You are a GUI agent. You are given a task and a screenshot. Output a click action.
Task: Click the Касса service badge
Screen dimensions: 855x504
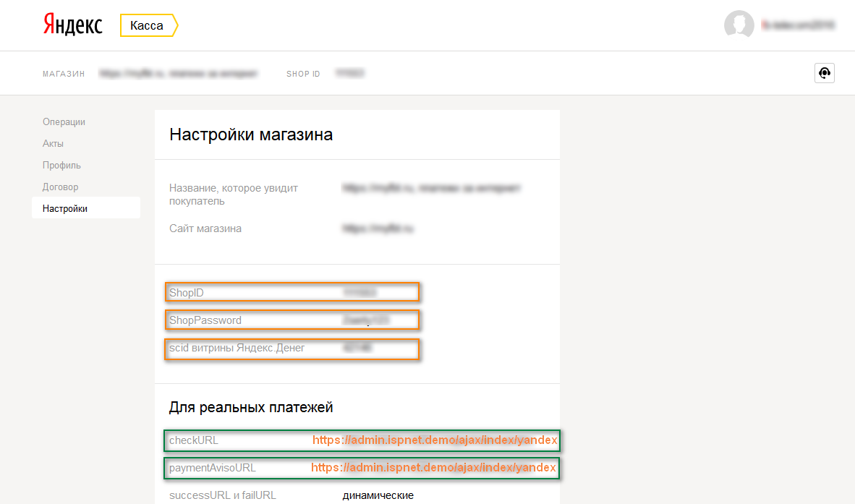click(x=148, y=26)
